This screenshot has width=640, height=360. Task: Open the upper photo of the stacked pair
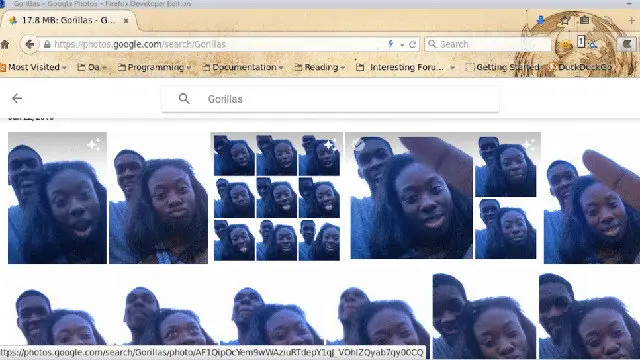click(505, 167)
